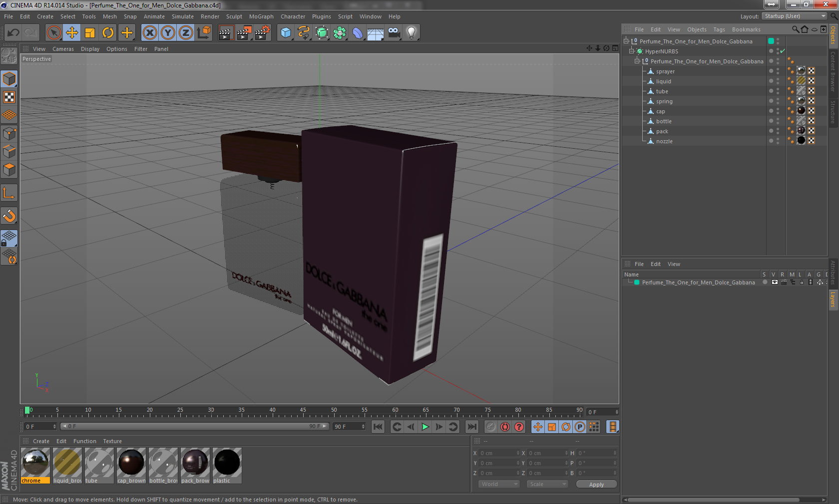This screenshot has height=504, width=839.
Task: Add a light object
Action: 412,33
